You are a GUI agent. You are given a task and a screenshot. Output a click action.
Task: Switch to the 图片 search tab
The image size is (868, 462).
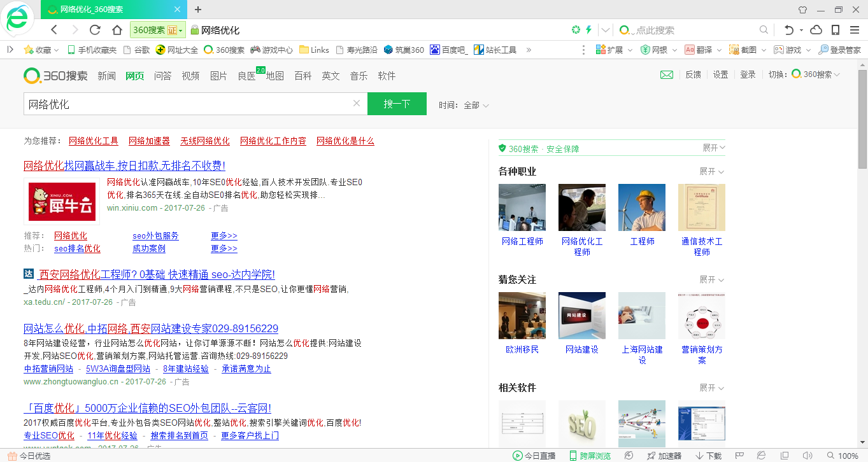[x=218, y=76]
